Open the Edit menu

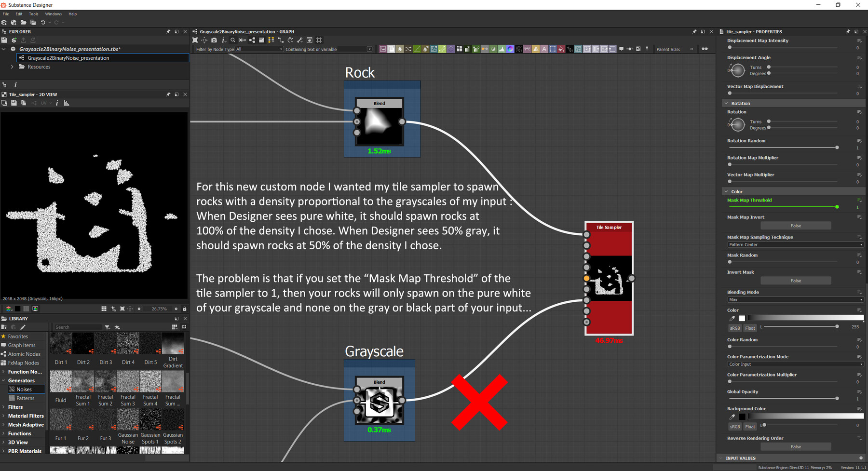[19, 14]
